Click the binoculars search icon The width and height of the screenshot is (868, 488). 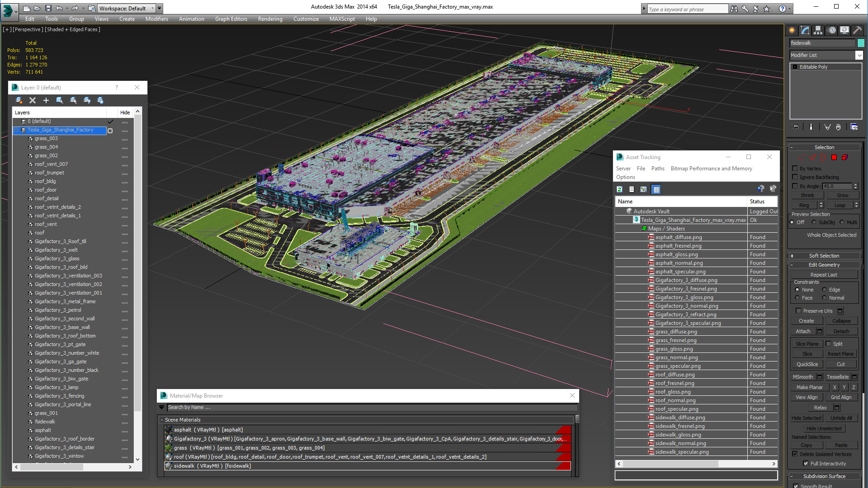[734, 9]
